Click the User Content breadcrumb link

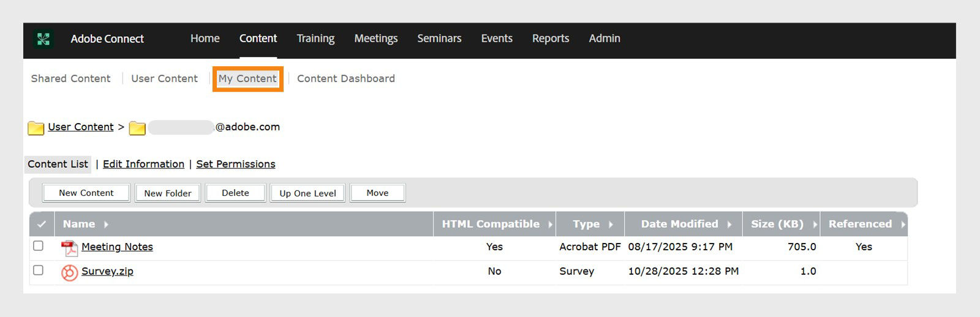(81, 127)
